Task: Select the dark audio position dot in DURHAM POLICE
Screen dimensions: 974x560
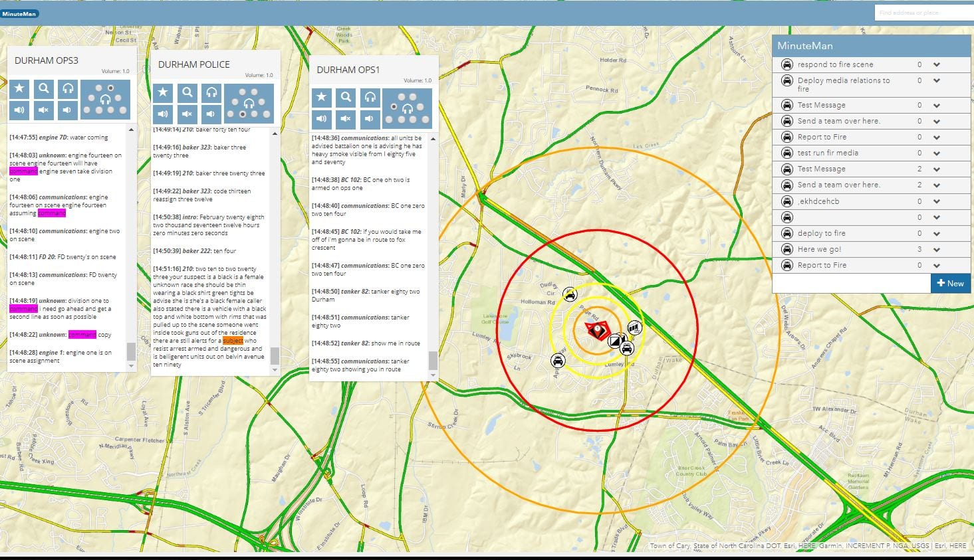Action: click(243, 114)
